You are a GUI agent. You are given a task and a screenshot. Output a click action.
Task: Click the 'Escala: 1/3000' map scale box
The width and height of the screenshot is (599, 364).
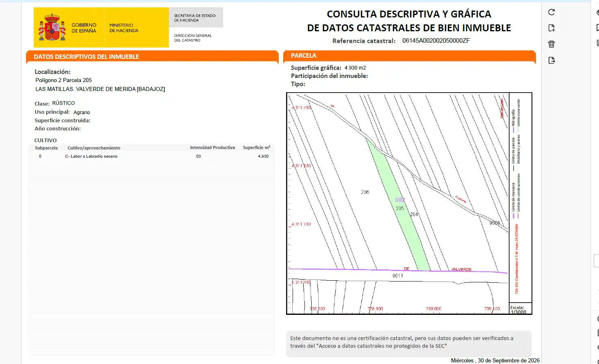pos(520,308)
